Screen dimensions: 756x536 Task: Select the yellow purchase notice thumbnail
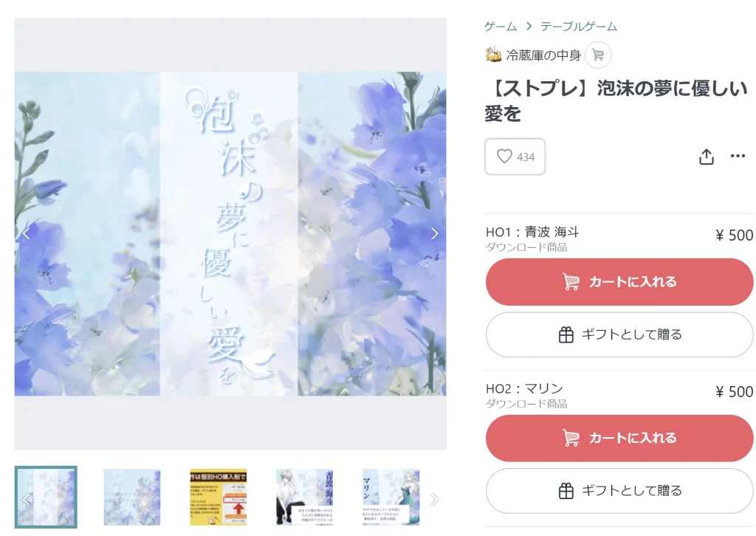(x=219, y=497)
